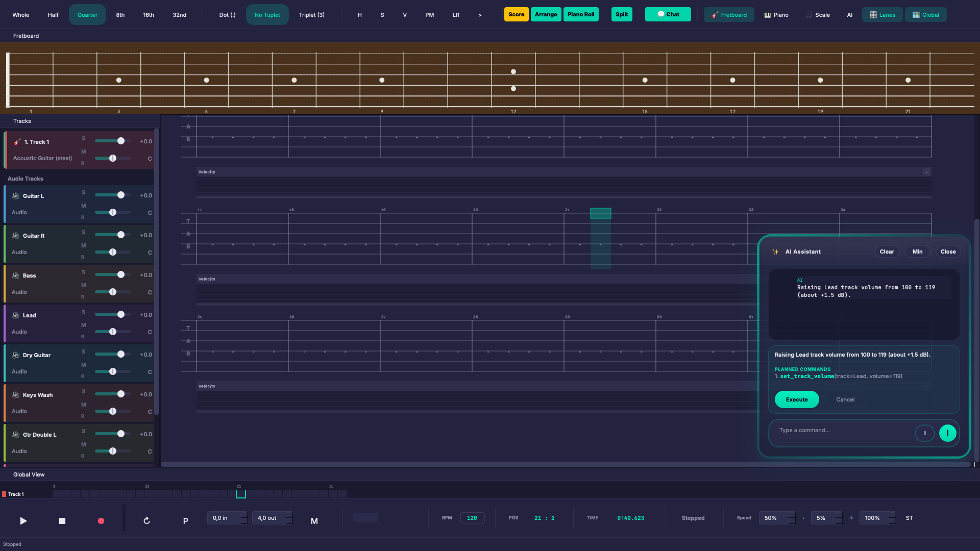The width and height of the screenshot is (980, 551).
Task: Select Triplet (3) tuplet option
Action: click(x=311, y=15)
